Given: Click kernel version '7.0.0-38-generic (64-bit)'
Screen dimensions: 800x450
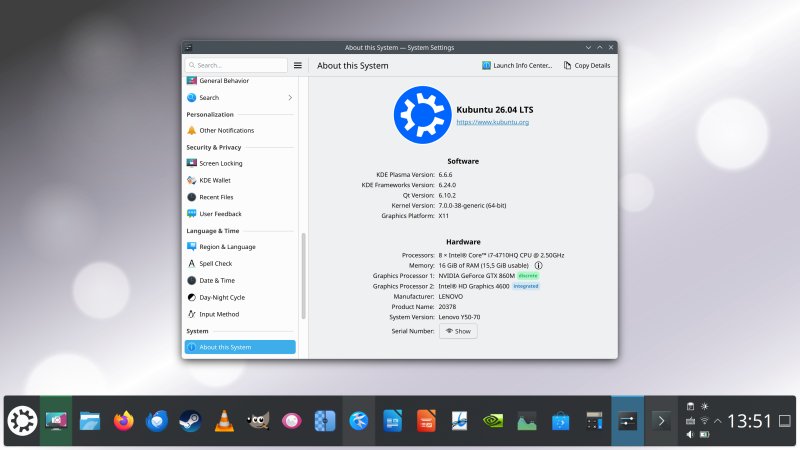Looking at the screenshot, I should (x=472, y=206).
